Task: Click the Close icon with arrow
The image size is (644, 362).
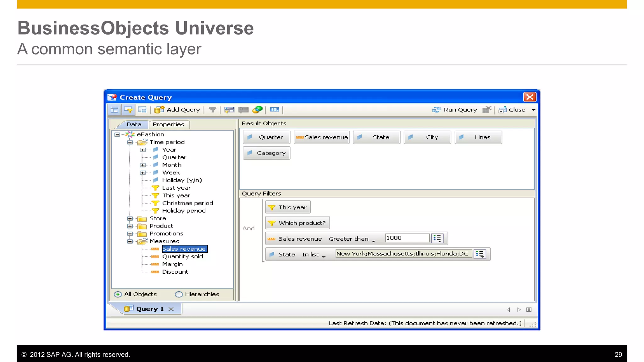Action: pyautogui.click(x=502, y=110)
